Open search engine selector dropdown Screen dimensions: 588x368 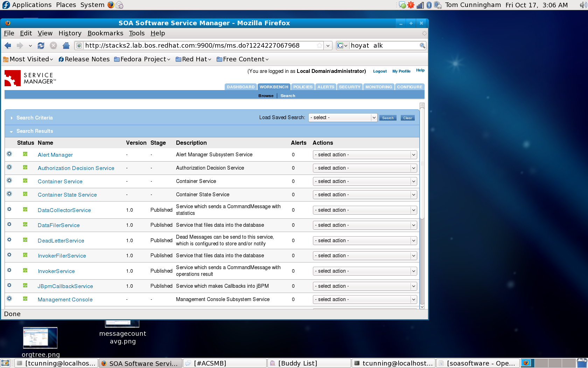click(x=343, y=46)
